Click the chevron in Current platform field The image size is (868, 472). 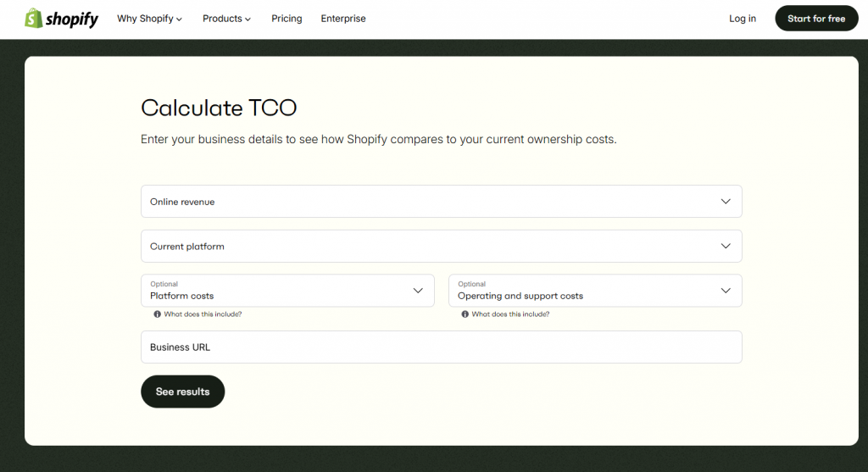click(726, 247)
